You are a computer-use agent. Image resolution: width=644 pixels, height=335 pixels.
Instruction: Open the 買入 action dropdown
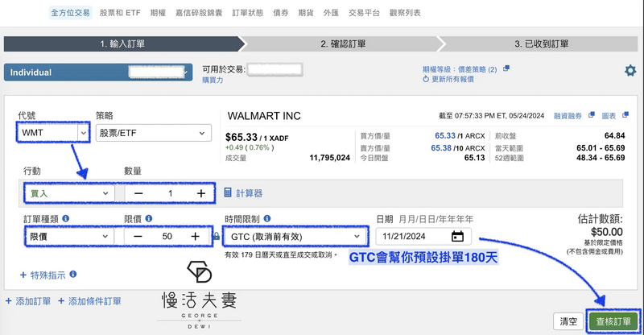tap(69, 193)
